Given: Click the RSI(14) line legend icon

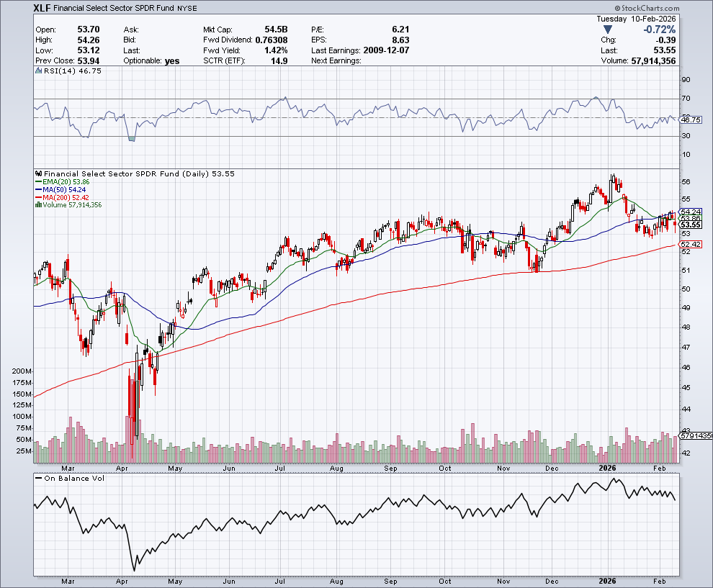Looking at the screenshot, I should click(x=38, y=71).
